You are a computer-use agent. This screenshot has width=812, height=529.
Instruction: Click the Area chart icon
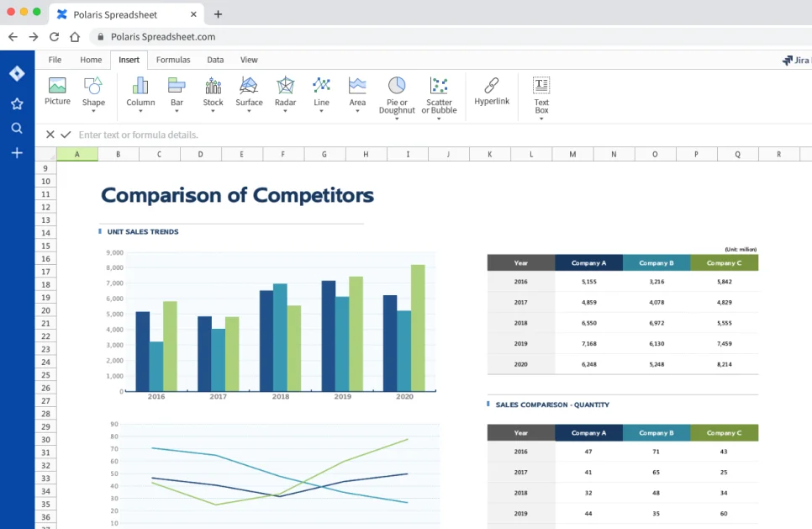357,86
